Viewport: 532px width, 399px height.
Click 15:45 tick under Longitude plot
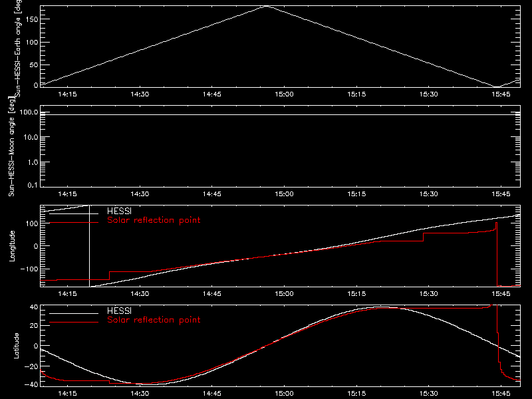tap(501, 294)
